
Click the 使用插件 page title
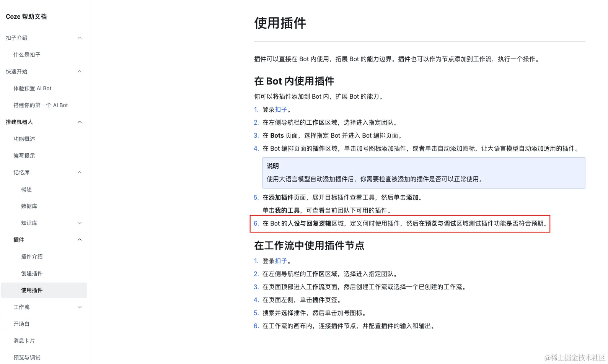coord(280,23)
